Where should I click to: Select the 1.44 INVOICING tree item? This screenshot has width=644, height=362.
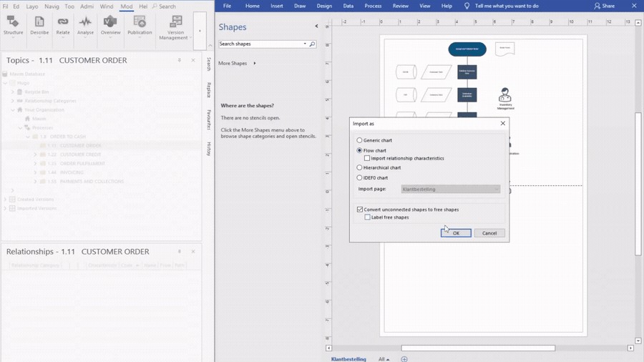pyautogui.click(x=65, y=172)
